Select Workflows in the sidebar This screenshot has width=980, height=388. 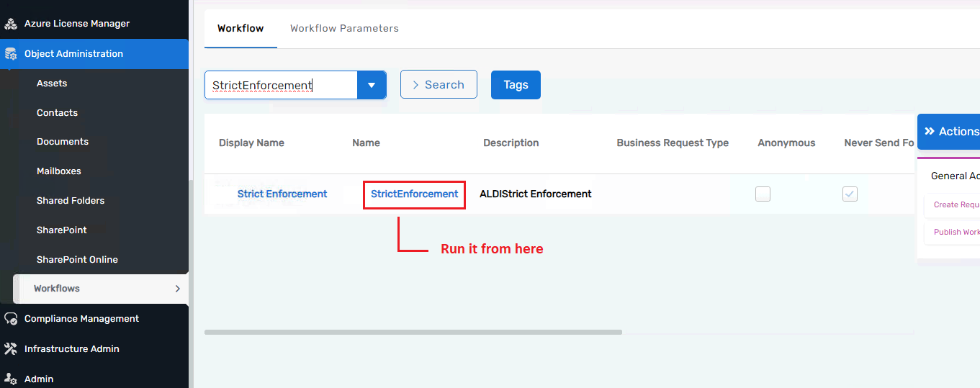101,289
